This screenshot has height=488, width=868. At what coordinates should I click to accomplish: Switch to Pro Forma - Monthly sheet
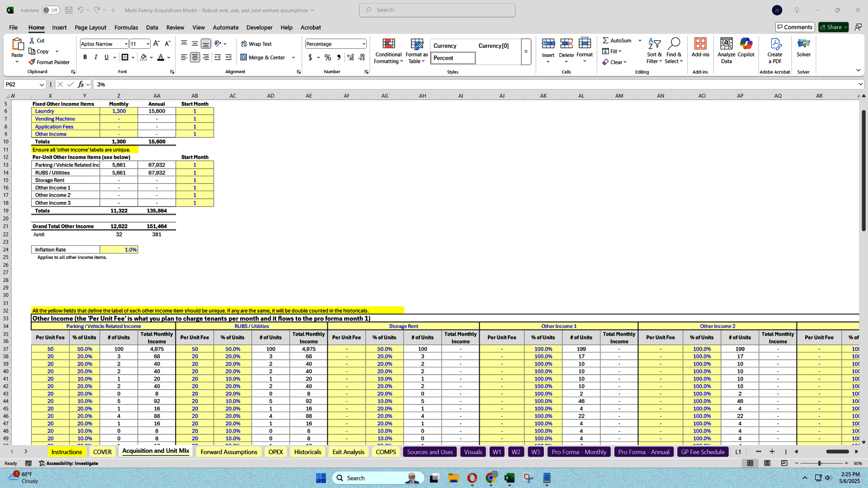point(579,452)
